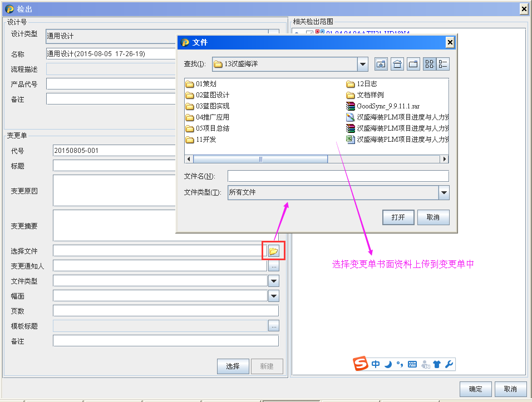Open the 01策划 folder
The height and width of the screenshot is (402, 532).
(201, 84)
